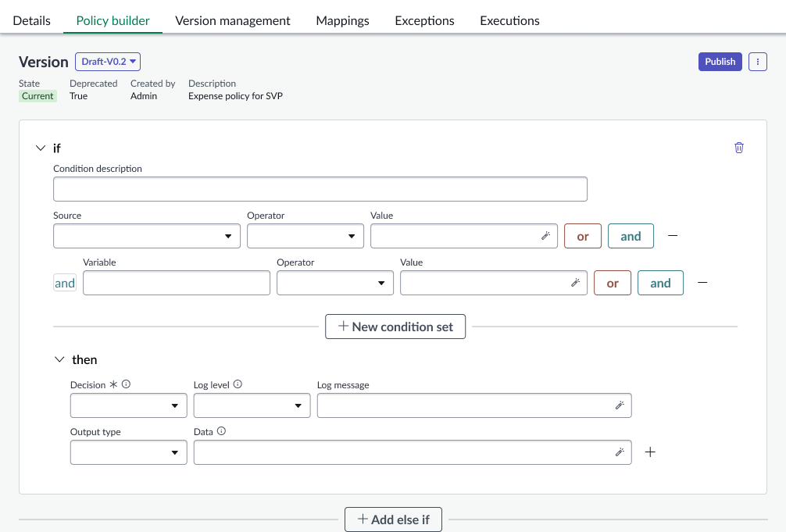Image resolution: width=786 pixels, height=532 pixels.
Task: Open the Output type dropdown
Action: tap(128, 452)
